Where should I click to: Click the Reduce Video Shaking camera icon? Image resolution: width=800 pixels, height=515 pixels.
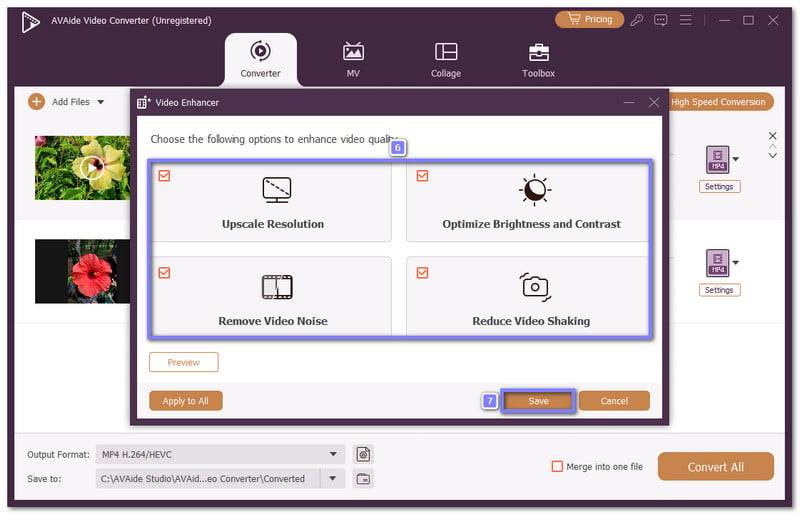pyautogui.click(x=534, y=288)
